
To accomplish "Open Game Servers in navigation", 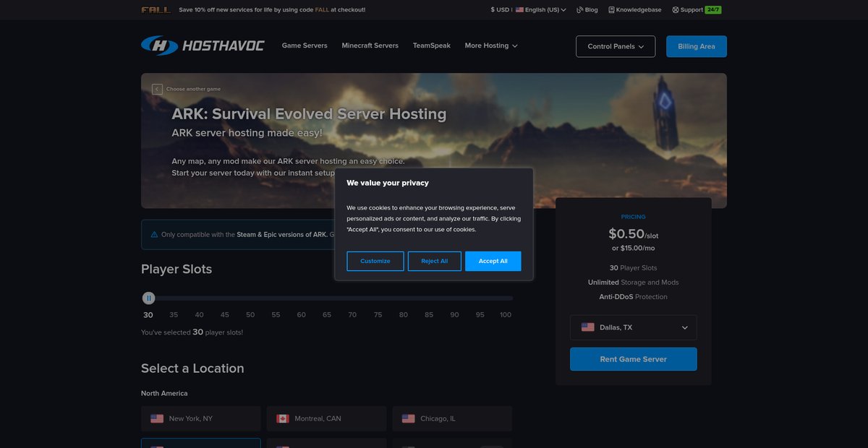I will (305, 46).
